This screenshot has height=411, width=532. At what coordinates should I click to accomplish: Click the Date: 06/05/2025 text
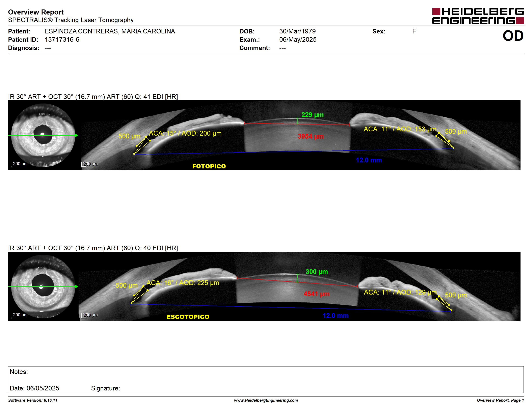point(34,388)
